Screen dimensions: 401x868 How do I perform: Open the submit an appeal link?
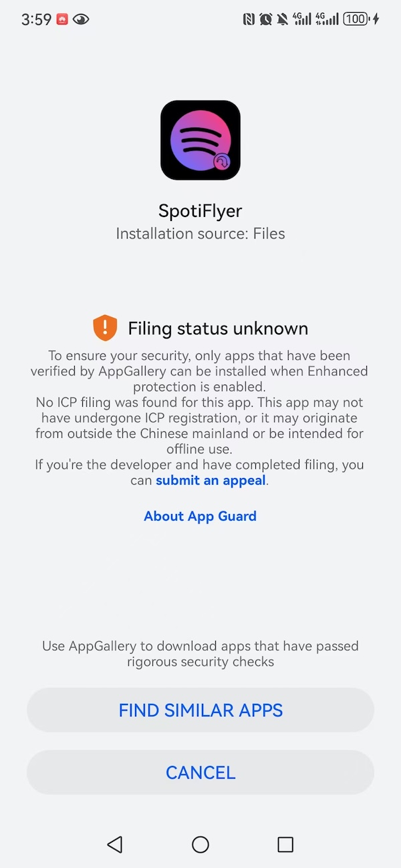coord(211,480)
